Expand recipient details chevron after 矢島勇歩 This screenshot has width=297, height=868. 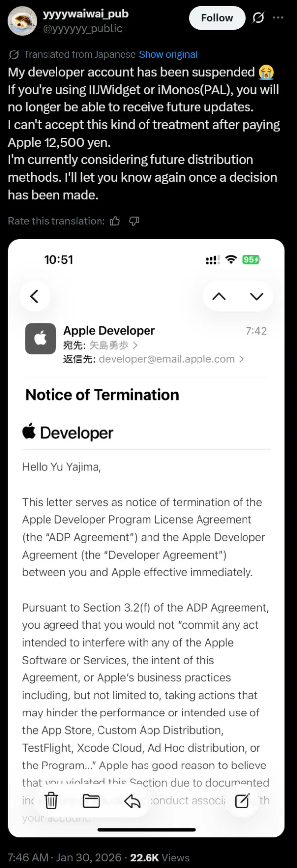[x=135, y=345]
